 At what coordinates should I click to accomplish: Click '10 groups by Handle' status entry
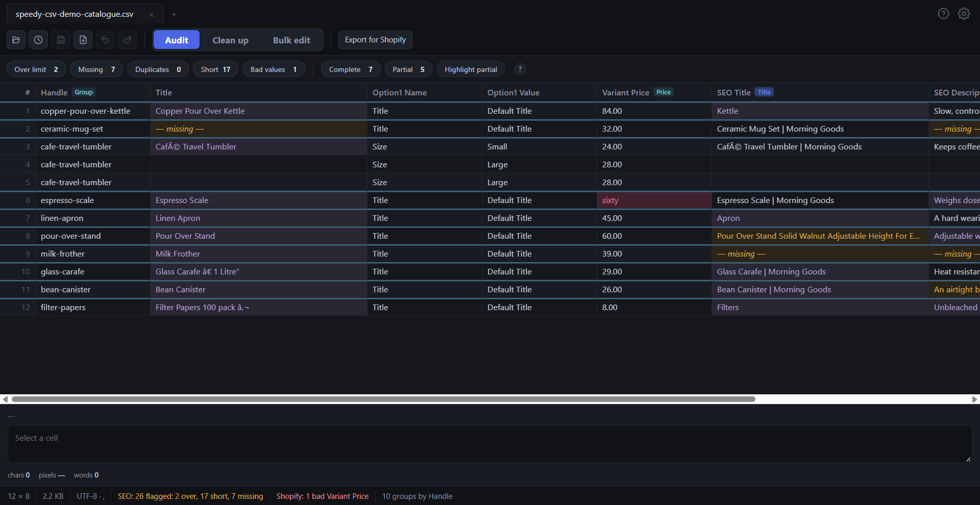(x=417, y=496)
